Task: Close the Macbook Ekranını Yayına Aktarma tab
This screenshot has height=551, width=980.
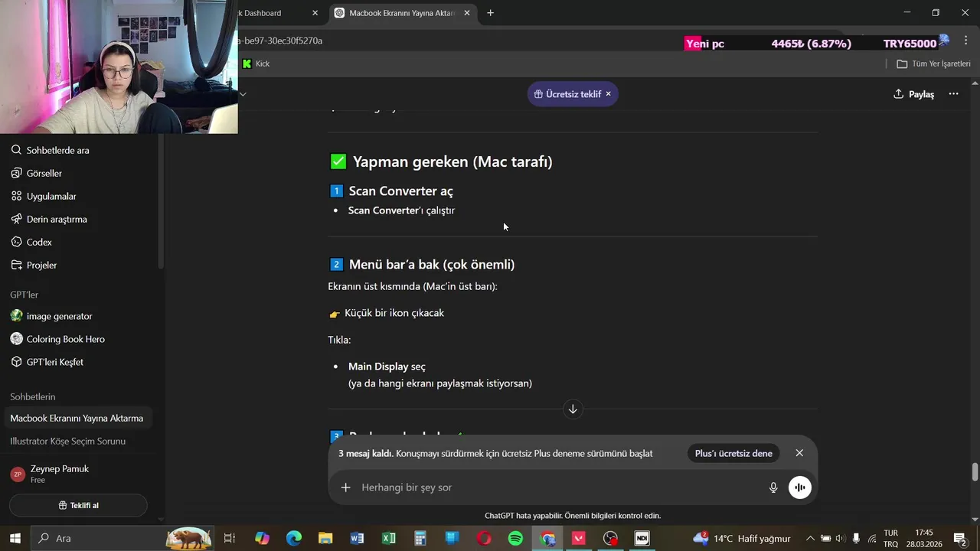Action: (x=467, y=13)
